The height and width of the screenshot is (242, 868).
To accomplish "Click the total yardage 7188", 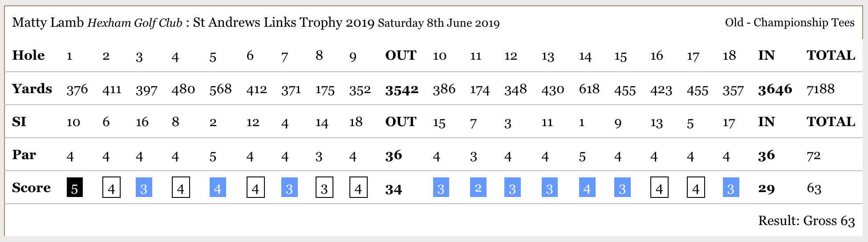I will pyautogui.click(x=820, y=89).
